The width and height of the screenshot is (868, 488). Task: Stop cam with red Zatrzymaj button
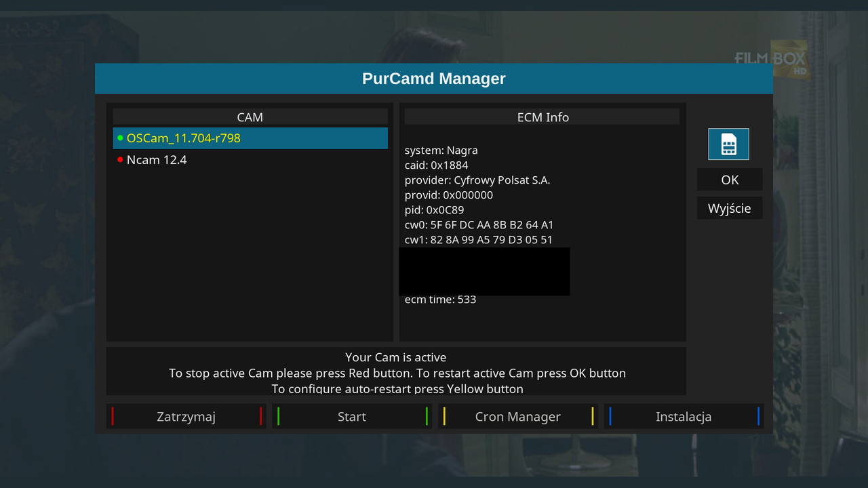186,416
